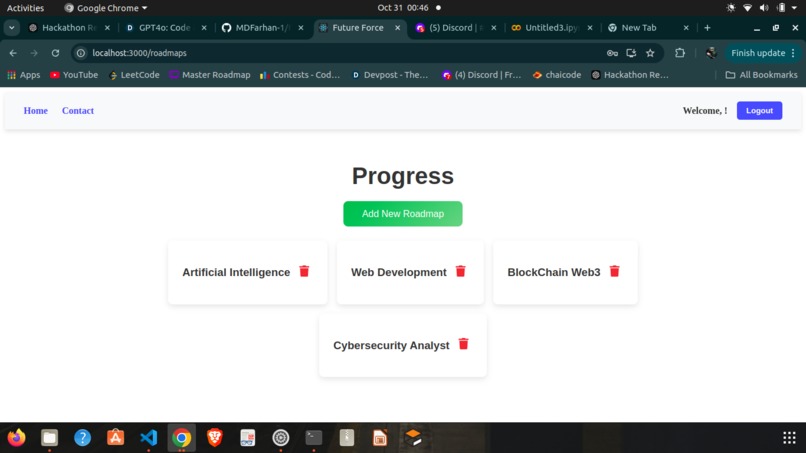Open Sublime Text from the dock
Image resolution: width=806 pixels, height=453 pixels.
(413, 438)
